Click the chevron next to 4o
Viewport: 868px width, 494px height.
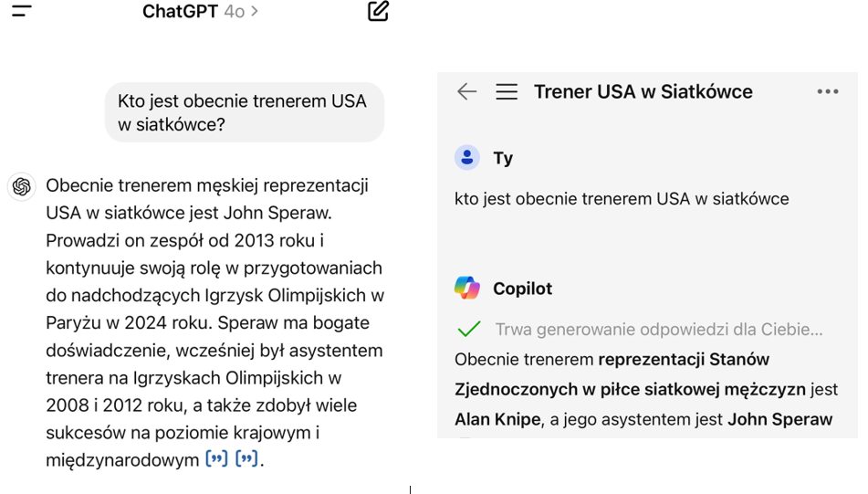coord(254,11)
